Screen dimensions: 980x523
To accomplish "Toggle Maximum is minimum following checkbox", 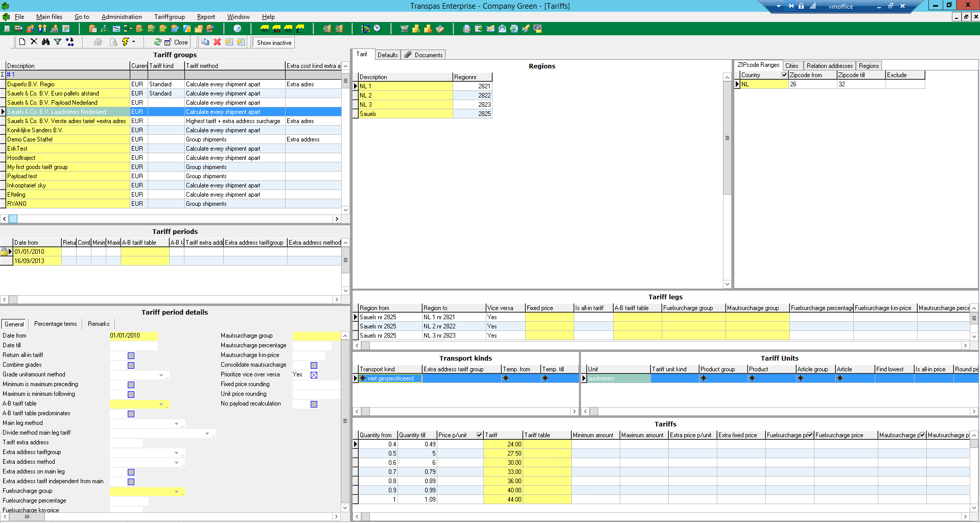I will click(131, 394).
